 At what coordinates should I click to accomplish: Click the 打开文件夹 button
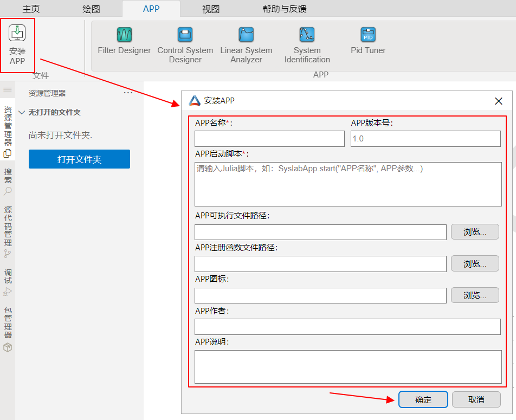tap(79, 159)
